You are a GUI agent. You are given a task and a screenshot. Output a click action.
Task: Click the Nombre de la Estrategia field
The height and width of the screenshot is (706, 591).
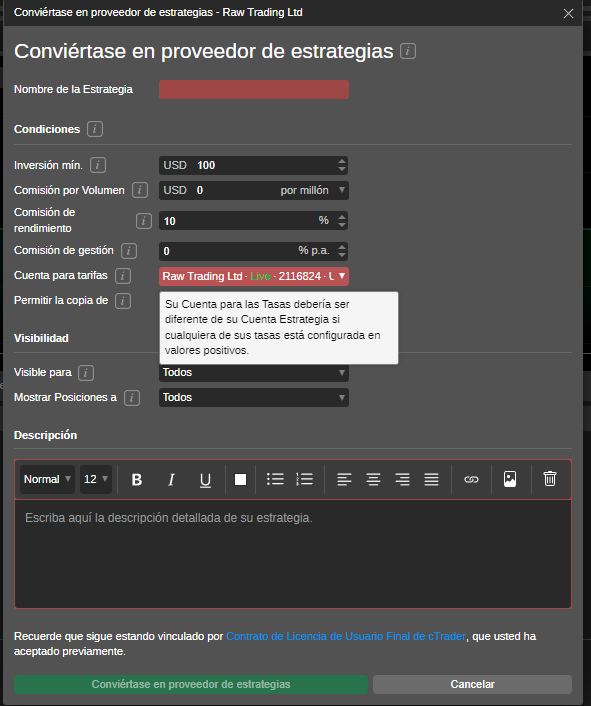(x=254, y=89)
